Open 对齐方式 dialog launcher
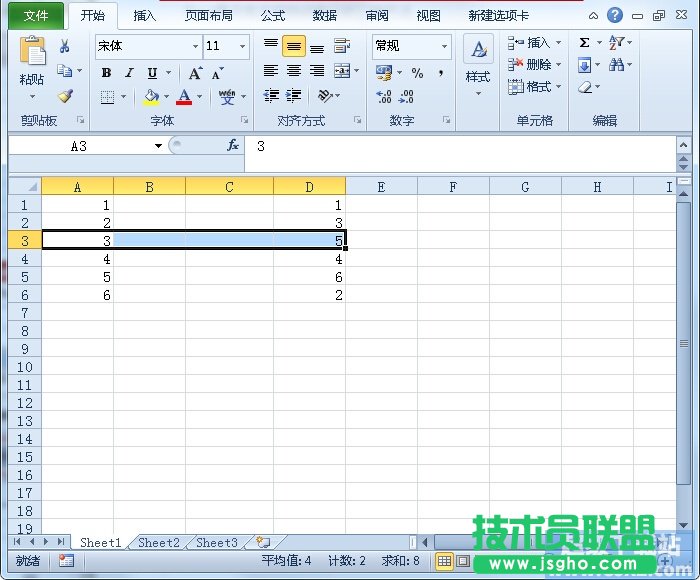This screenshot has height=580, width=700. tap(357, 120)
